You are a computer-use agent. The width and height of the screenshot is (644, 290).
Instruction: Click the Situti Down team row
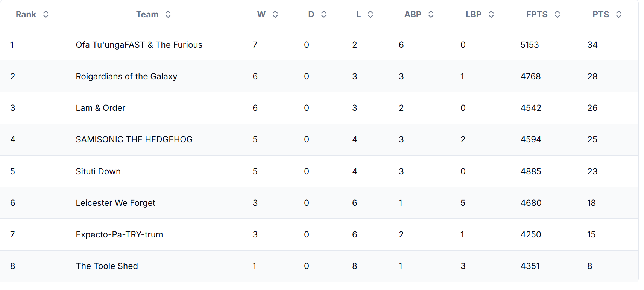(x=98, y=171)
